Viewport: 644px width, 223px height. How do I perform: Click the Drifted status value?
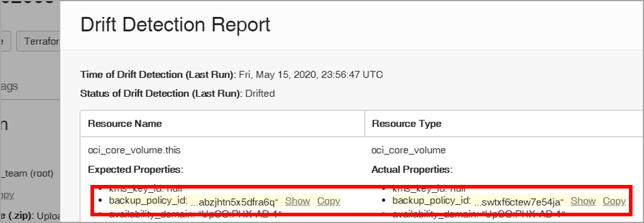(259, 94)
